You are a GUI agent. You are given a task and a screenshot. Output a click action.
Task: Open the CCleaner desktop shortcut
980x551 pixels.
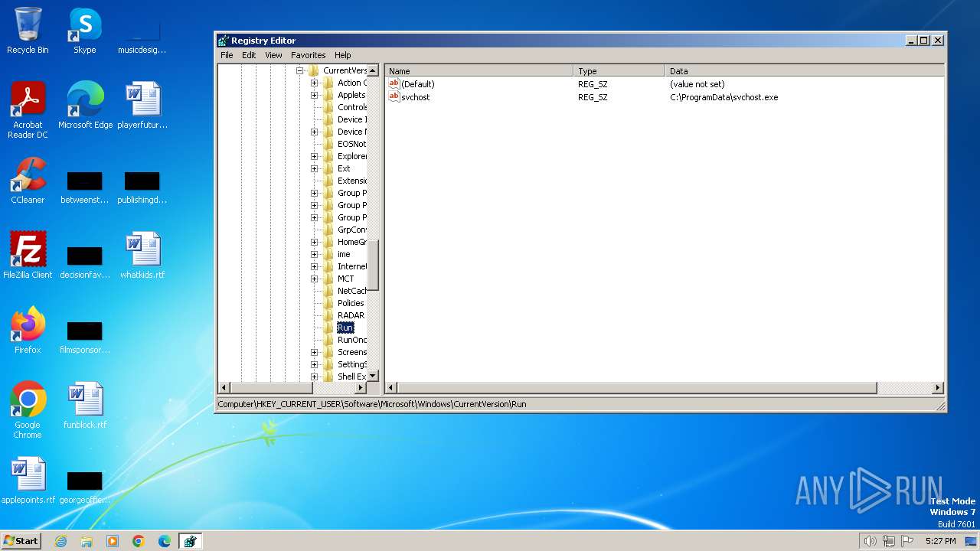[x=28, y=180]
